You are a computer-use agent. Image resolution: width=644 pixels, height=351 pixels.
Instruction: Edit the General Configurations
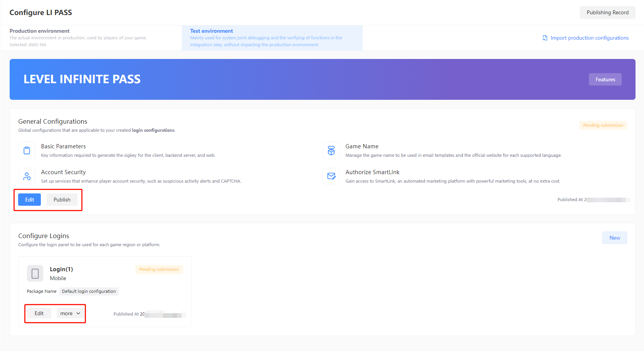[29, 200]
